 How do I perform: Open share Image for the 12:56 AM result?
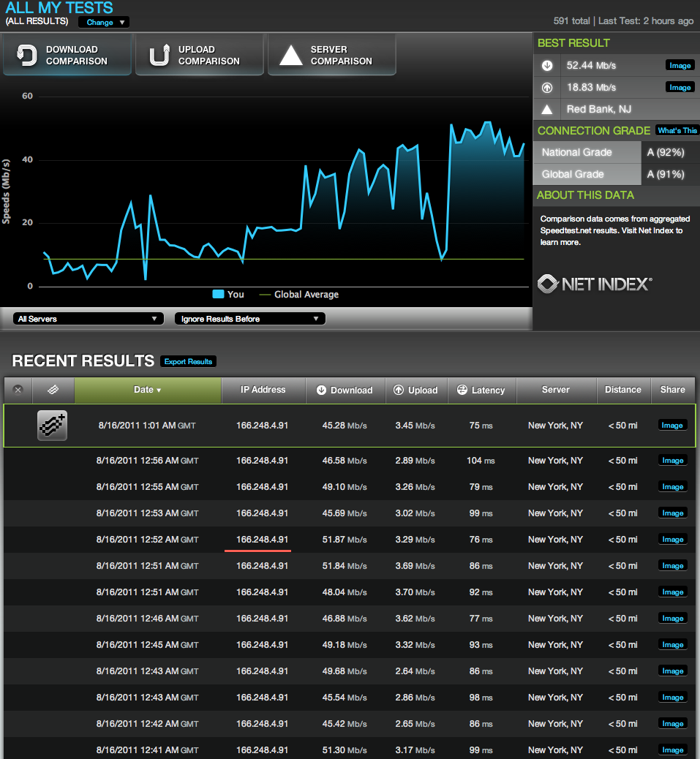pyautogui.click(x=672, y=461)
